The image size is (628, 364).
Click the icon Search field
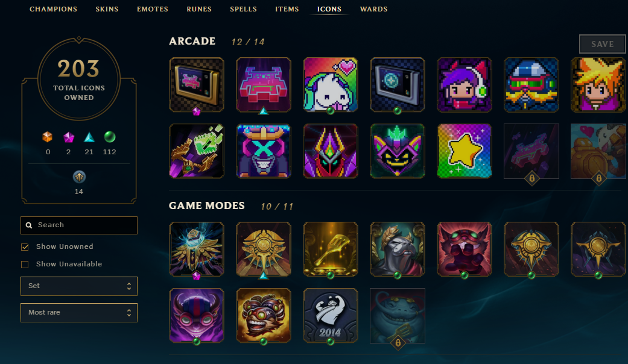coord(79,225)
